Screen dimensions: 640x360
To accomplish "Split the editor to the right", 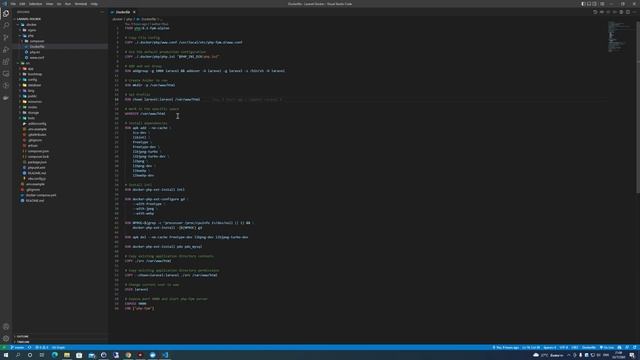I will tap(628, 12).
